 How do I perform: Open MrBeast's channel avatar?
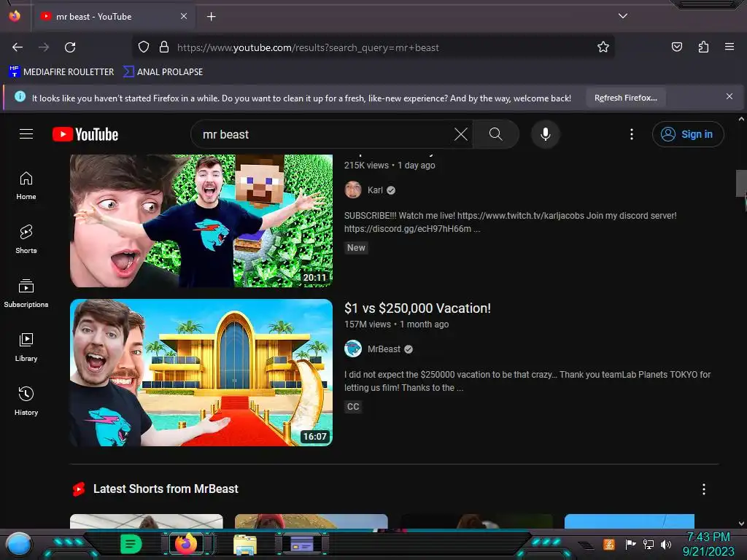(x=353, y=349)
